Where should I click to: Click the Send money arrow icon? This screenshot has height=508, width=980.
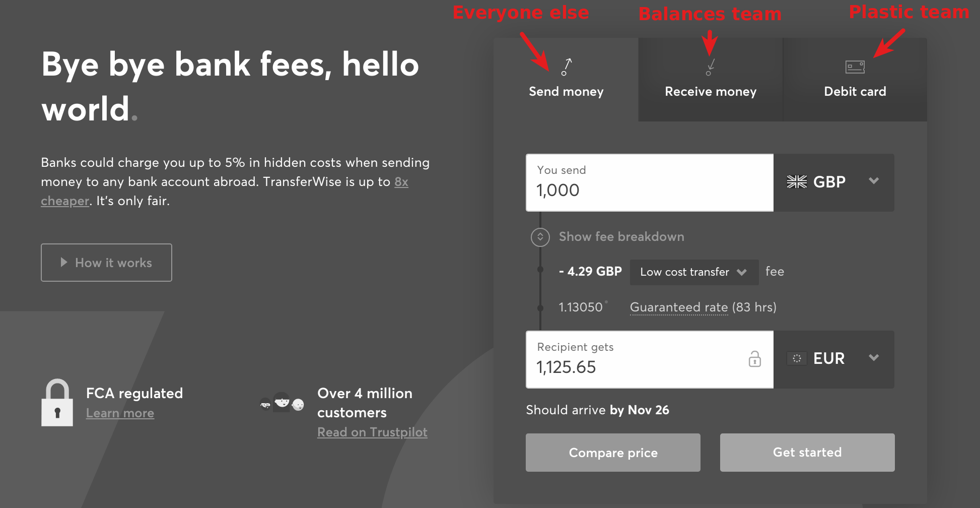pyautogui.click(x=567, y=67)
